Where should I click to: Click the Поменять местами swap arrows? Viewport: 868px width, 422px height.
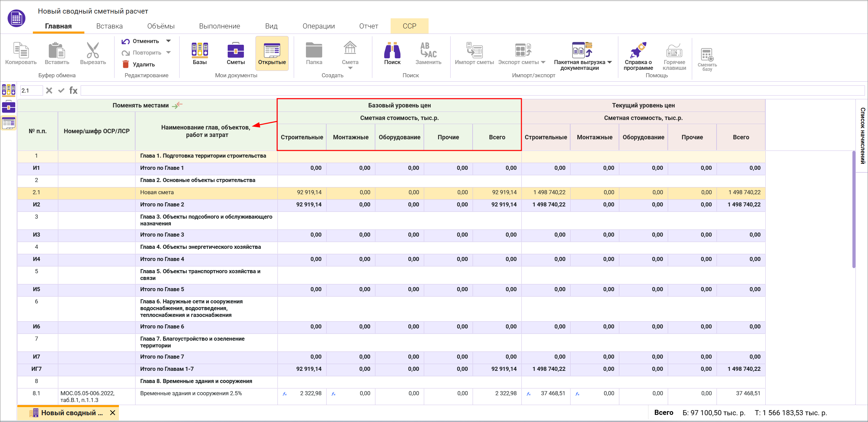pos(177,105)
